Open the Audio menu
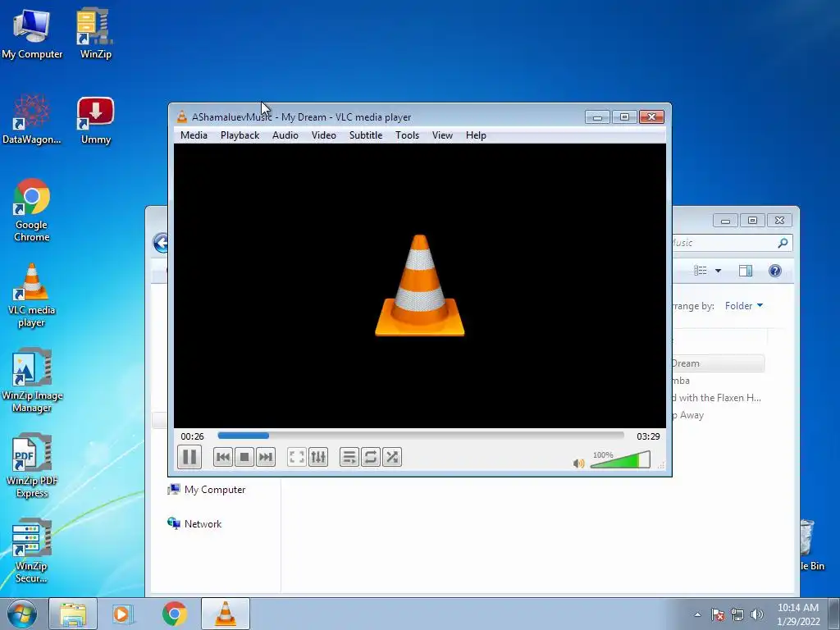This screenshot has height=630, width=840. click(285, 135)
